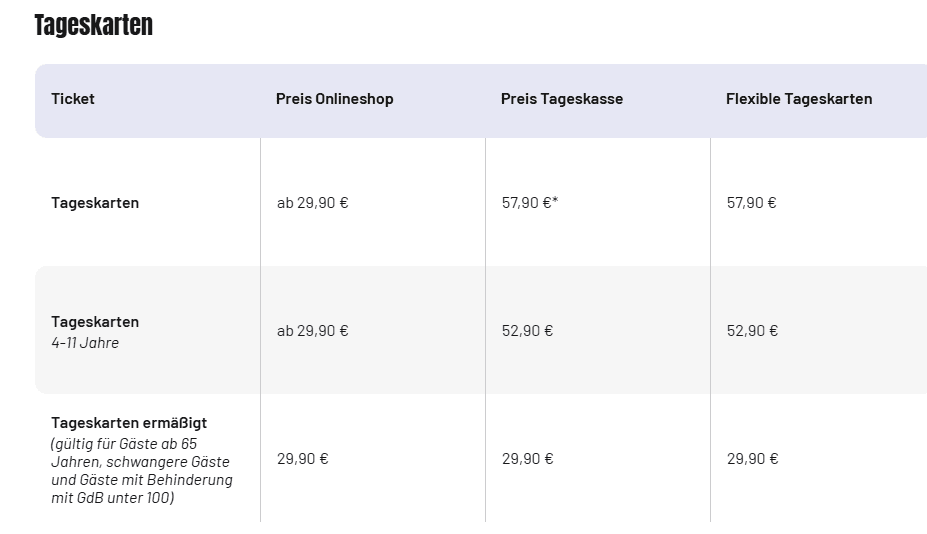The width and height of the screenshot is (927, 534).
Task: Click ab 29,90 € in the 4-11 Jahre row
Action: click(313, 331)
